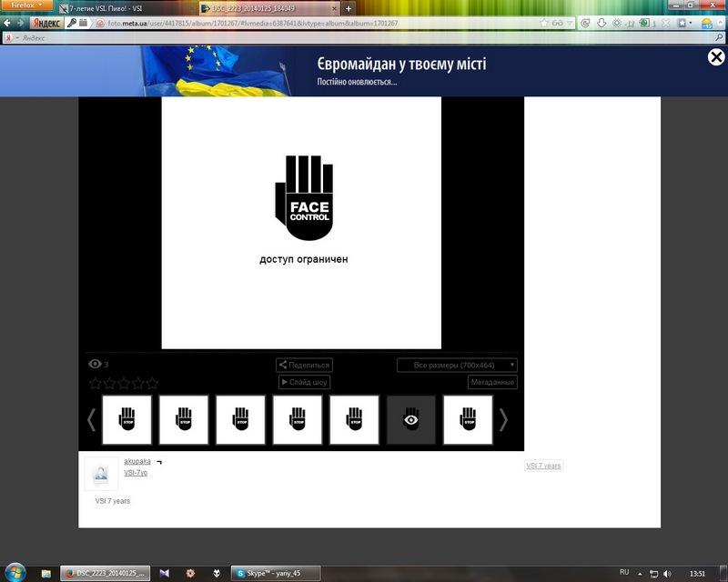The width and height of the screenshot is (728, 582).
Task: Open the Метаданные panel
Action: click(x=492, y=382)
